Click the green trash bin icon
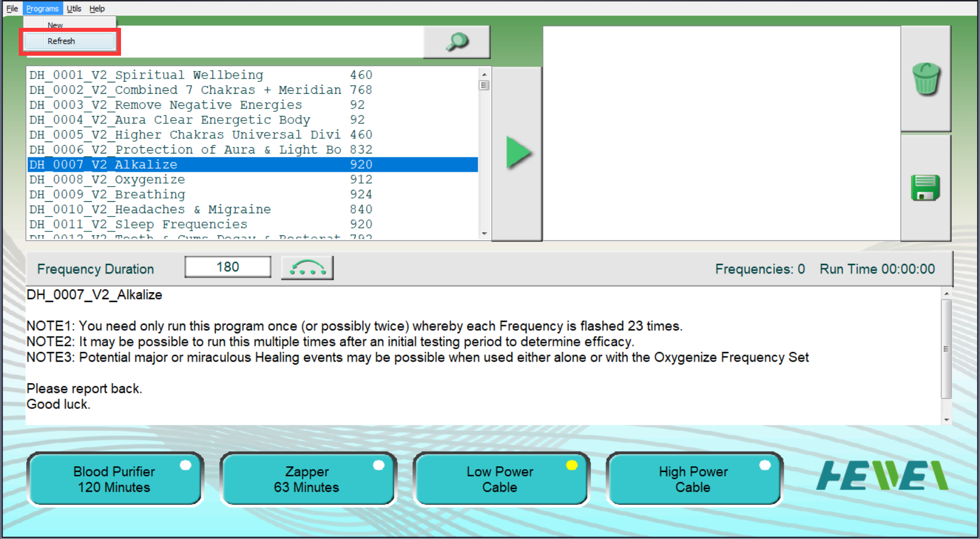The height and width of the screenshot is (539, 980). 925,79
